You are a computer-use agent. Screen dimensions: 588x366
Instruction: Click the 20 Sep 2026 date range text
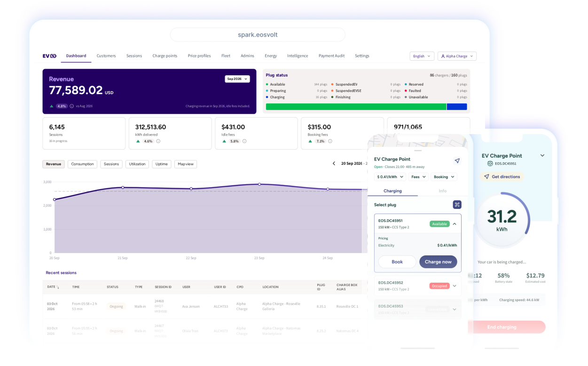click(x=352, y=163)
